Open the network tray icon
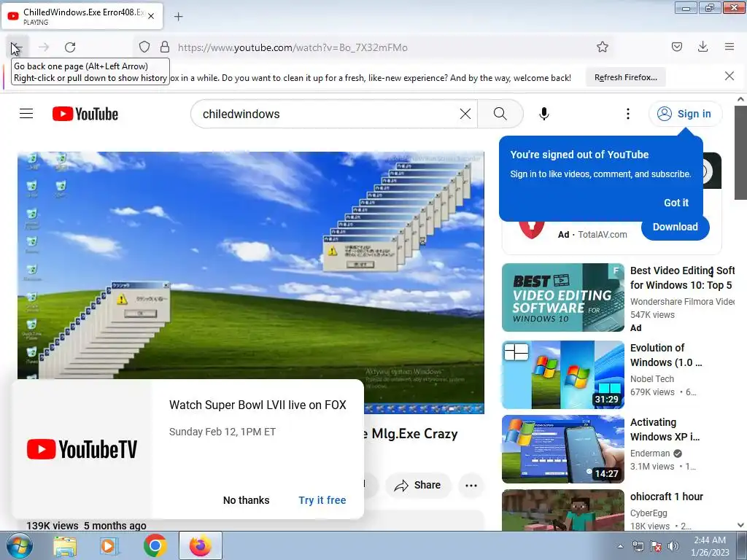The height and width of the screenshot is (560, 747). [638, 546]
